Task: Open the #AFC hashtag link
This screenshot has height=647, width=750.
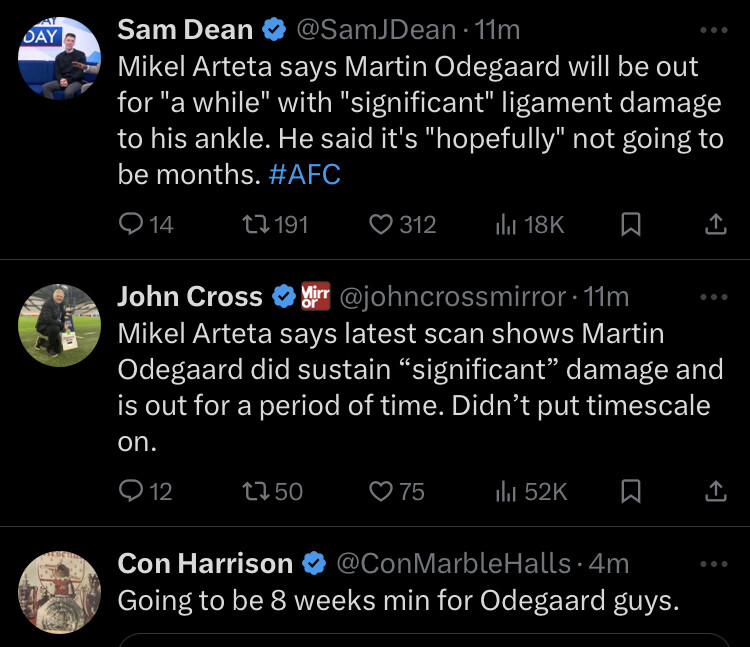Action: (x=305, y=174)
